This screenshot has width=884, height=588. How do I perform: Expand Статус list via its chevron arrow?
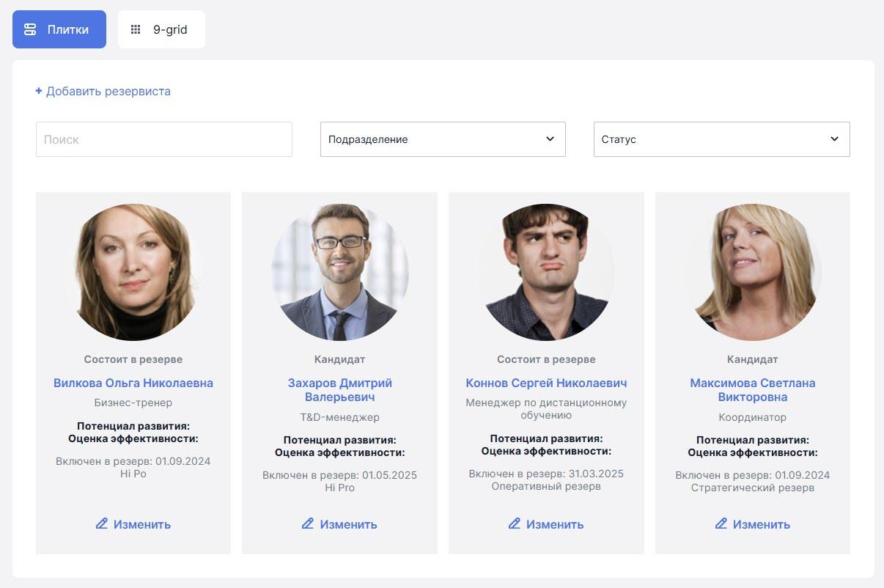834,139
